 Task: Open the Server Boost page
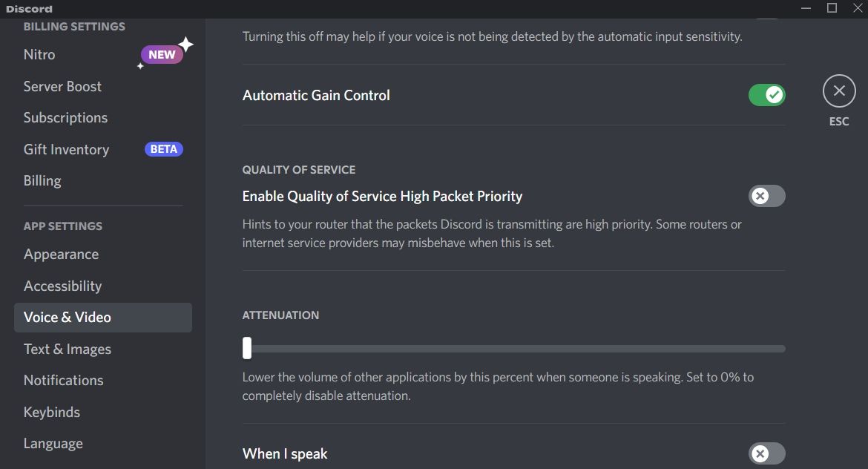(62, 86)
